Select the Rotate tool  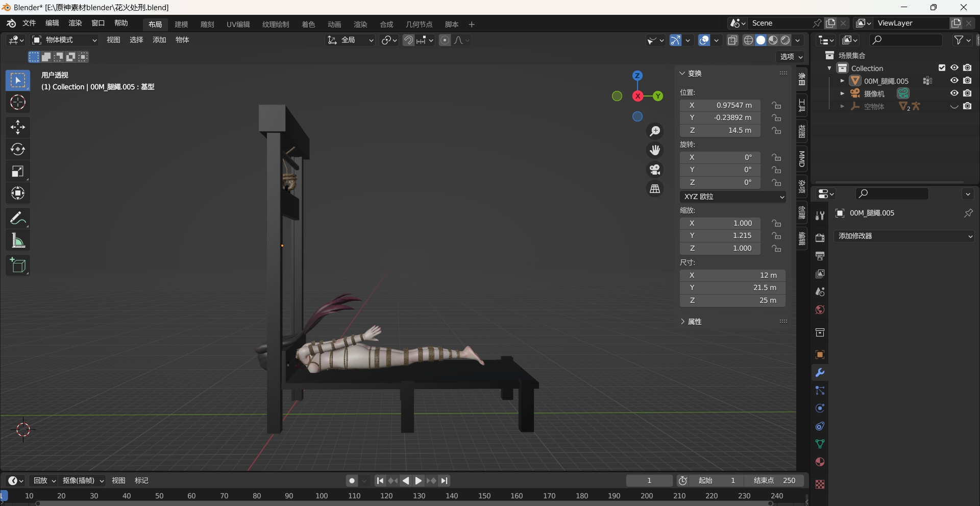(x=18, y=149)
